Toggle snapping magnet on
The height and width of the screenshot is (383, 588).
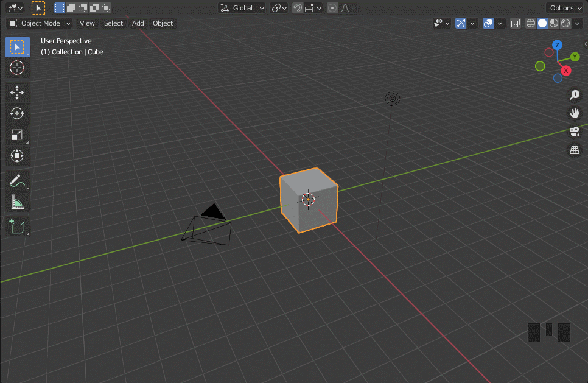[x=298, y=8]
